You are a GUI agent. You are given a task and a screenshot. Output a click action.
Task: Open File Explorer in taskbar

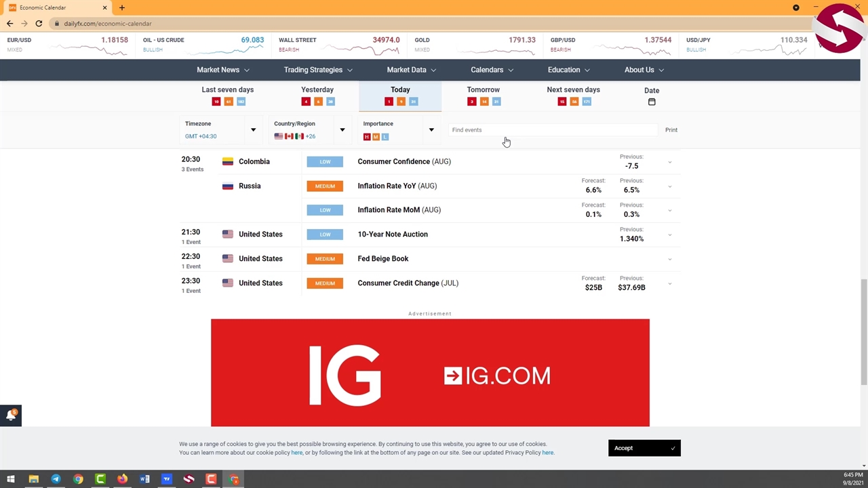(x=33, y=479)
